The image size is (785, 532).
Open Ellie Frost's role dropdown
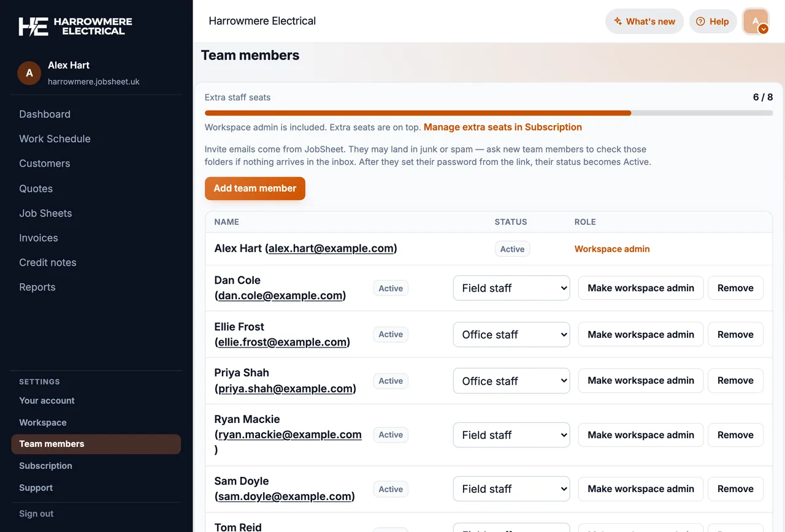(511, 335)
